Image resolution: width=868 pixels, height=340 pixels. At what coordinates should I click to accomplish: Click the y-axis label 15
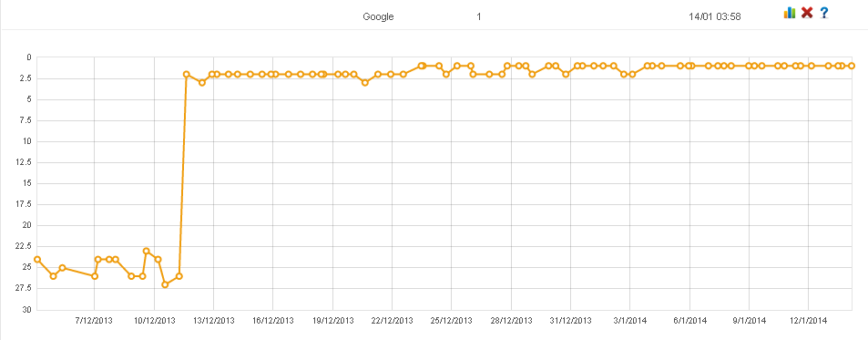27,183
